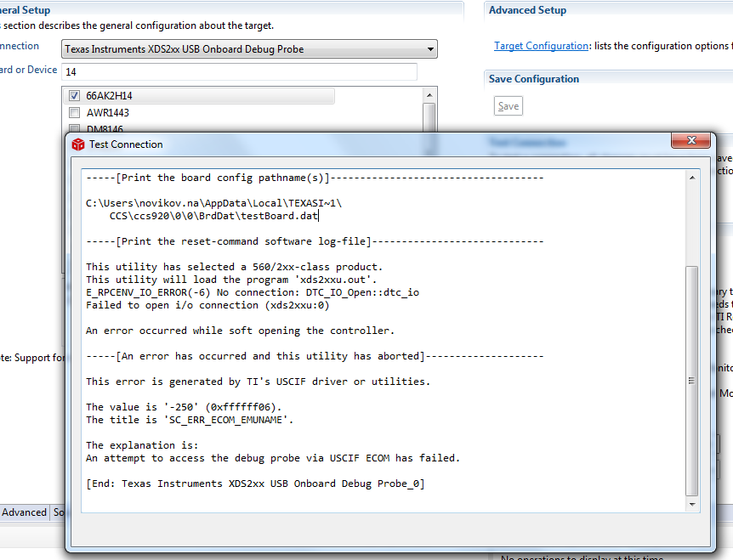This screenshot has height=560, width=733.
Task: Open the Target Configuration link
Action: point(541,46)
